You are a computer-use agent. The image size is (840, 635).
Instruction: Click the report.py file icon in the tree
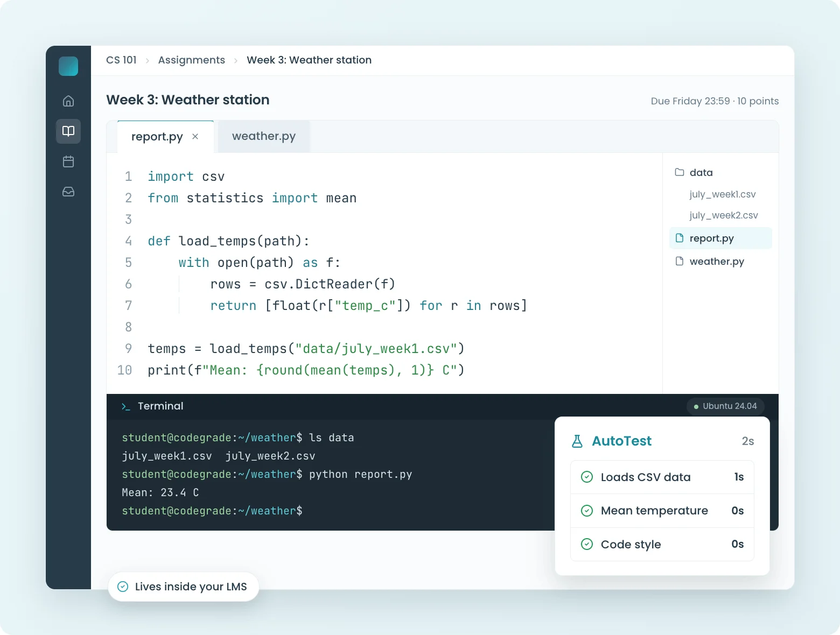680,238
